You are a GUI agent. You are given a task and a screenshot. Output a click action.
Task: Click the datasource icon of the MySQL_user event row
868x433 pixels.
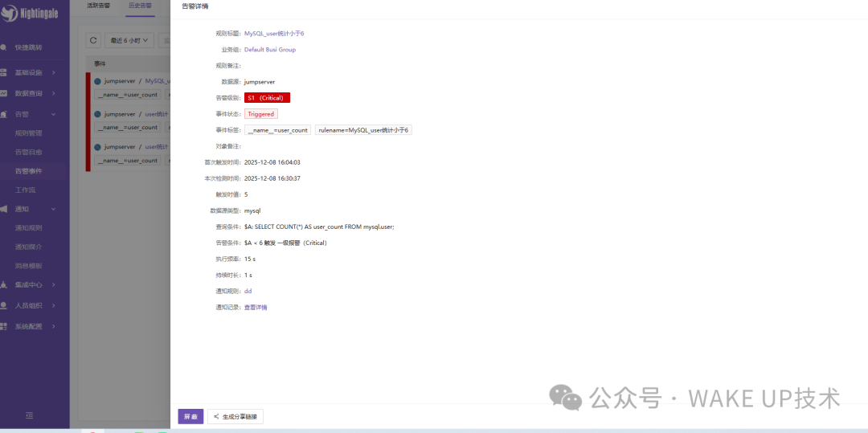pyautogui.click(x=97, y=81)
